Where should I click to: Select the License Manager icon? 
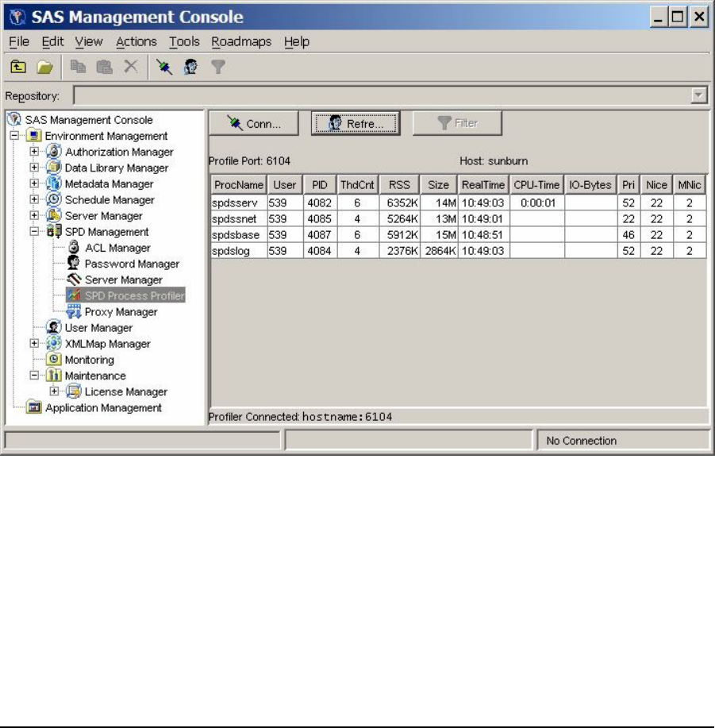tap(74, 391)
